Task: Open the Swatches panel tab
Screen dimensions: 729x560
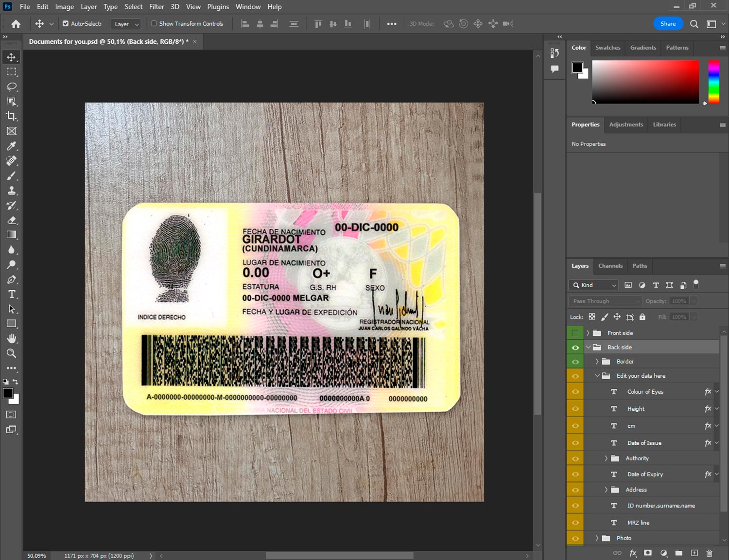Action: tap(607, 48)
